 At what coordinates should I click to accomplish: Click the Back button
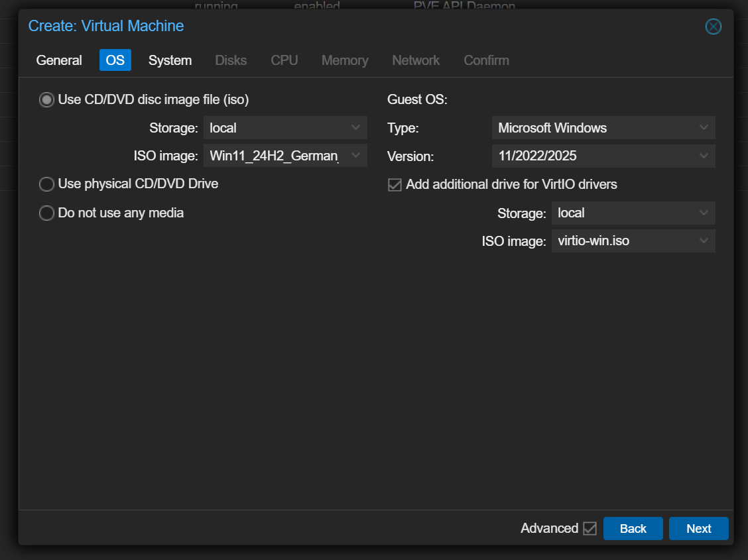(x=633, y=529)
